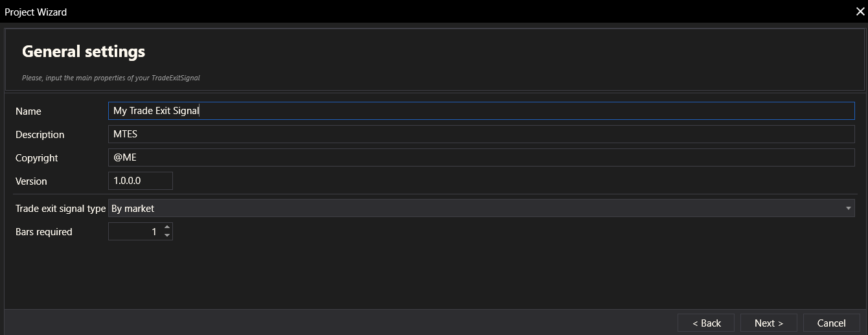The height and width of the screenshot is (335, 868).
Task: Click the General settings heading
Action: click(x=84, y=51)
